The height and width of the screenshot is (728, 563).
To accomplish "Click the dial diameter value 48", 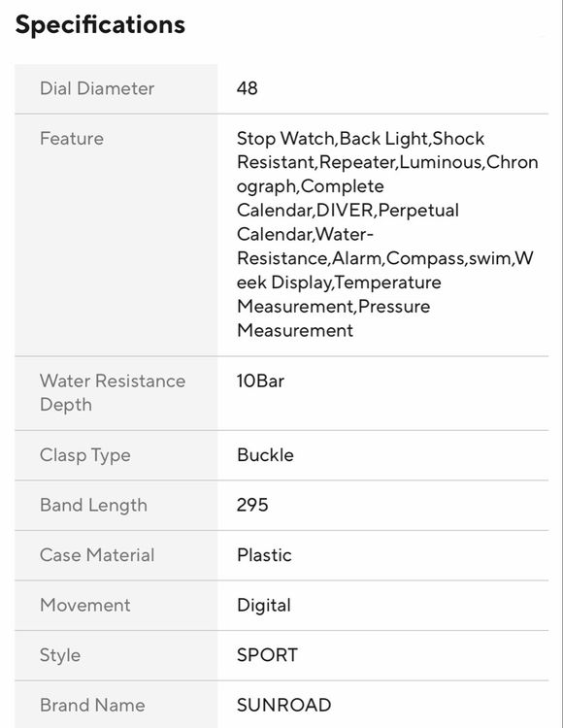I will point(247,88).
